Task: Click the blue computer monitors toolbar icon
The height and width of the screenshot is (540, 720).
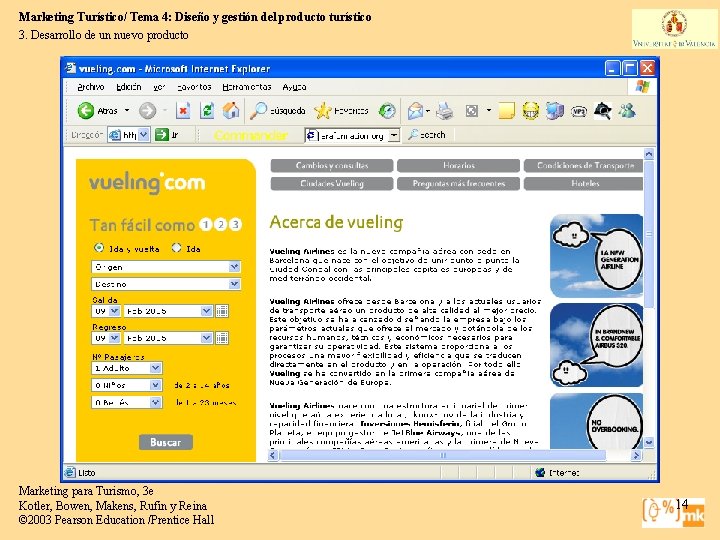Action: tap(555, 111)
